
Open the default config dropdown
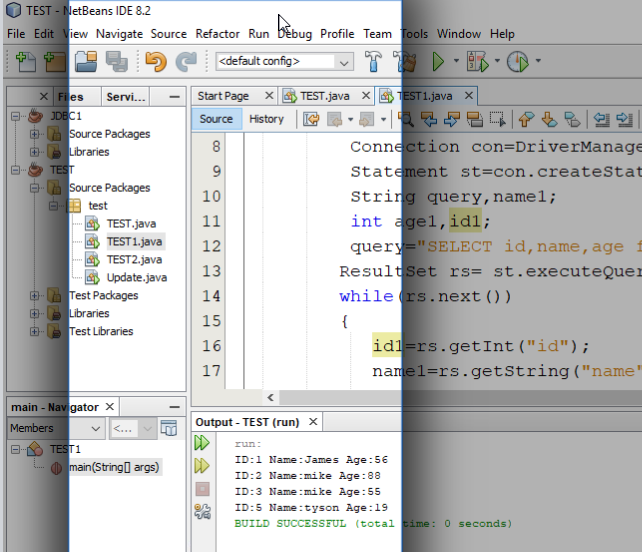tap(285, 62)
